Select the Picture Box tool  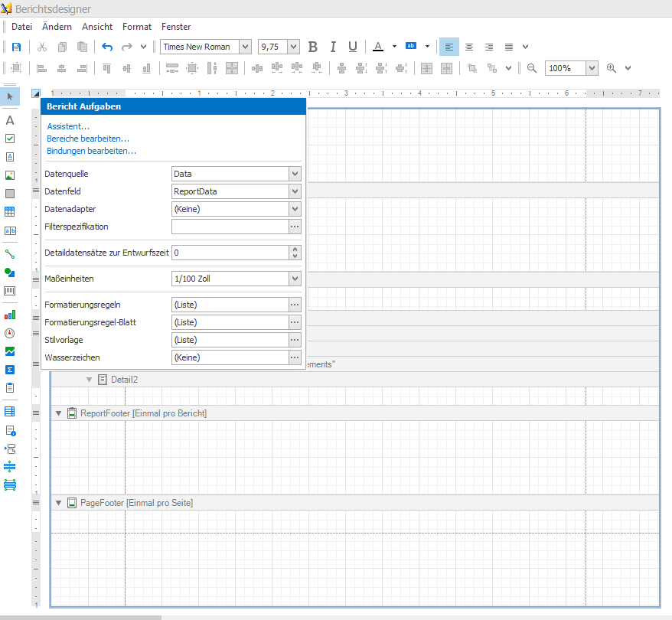[x=10, y=175]
